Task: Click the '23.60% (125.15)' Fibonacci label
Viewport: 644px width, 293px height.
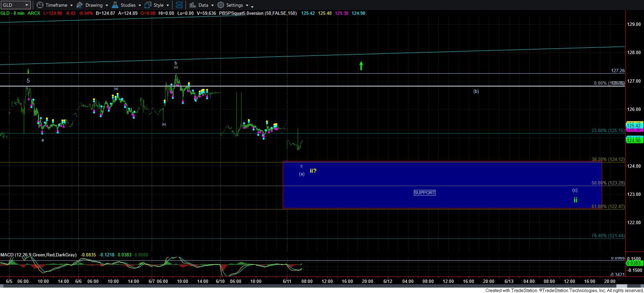Action: [608, 130]
